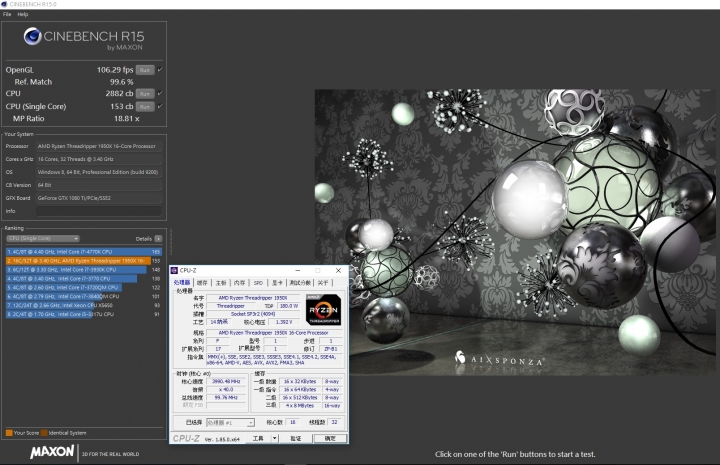Viewport: 720px width, 465px height.
Task: Click the 18.81 x MP Ratio value
Action: pos(126,118)
